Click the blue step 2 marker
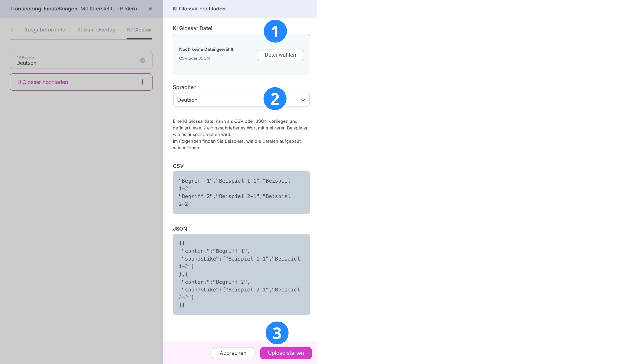 (275, 99)
